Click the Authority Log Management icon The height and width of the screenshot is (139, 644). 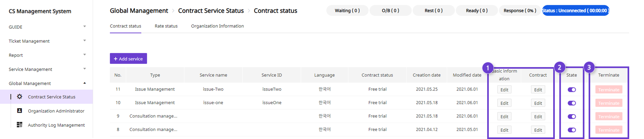click(x=20, y=125)
